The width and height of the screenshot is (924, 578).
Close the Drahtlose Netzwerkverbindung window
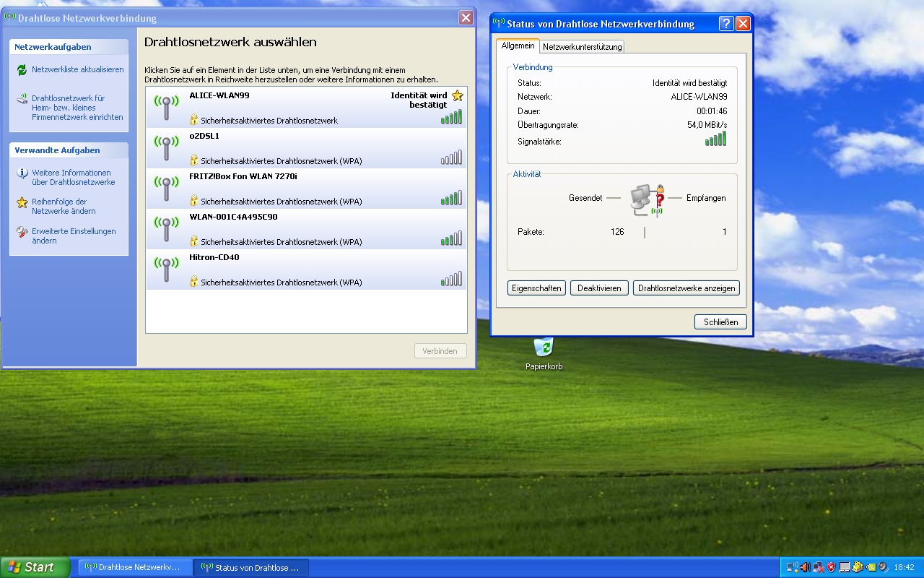pyautogui.click(x=466, y=18)
